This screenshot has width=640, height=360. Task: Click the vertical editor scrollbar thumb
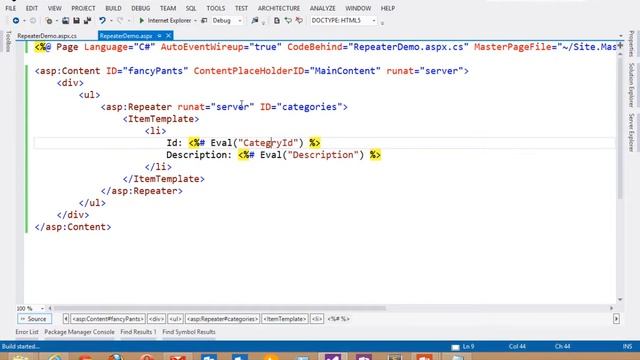pos(620,129)
